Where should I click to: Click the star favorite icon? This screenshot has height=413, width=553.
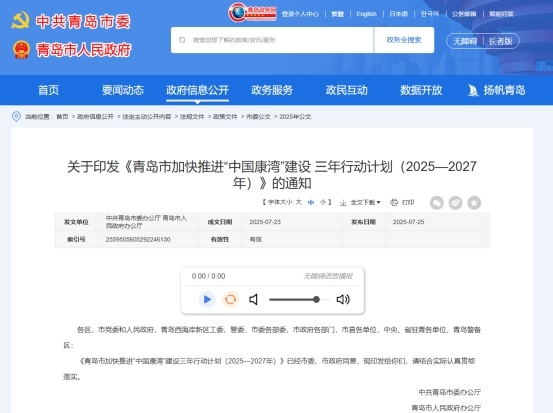(x=474, y=203)
